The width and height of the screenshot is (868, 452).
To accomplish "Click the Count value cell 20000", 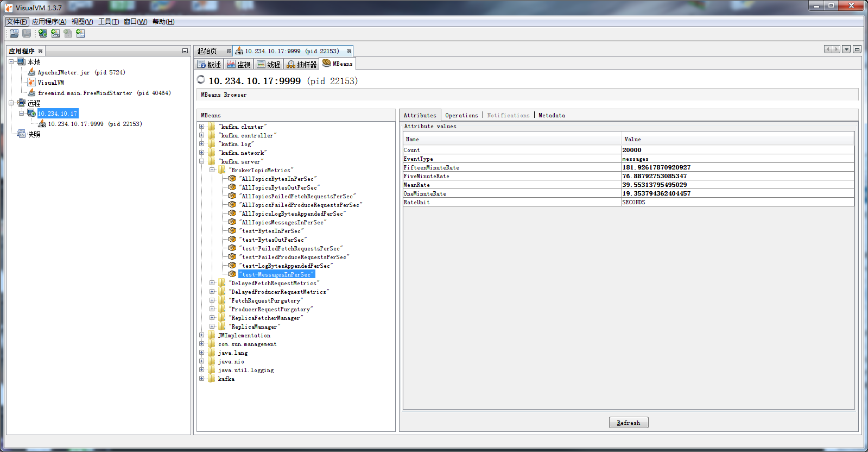I will 738,150.
